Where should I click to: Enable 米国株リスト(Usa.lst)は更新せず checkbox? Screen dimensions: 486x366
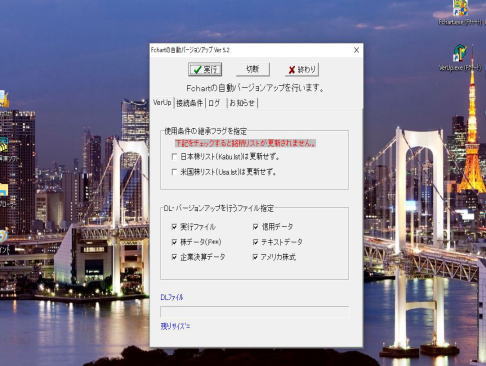(x=174, y=172)
